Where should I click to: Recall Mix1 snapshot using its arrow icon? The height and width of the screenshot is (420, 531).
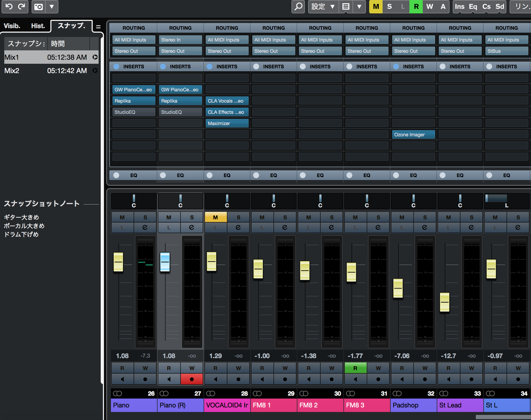click(x=95, y=57)
